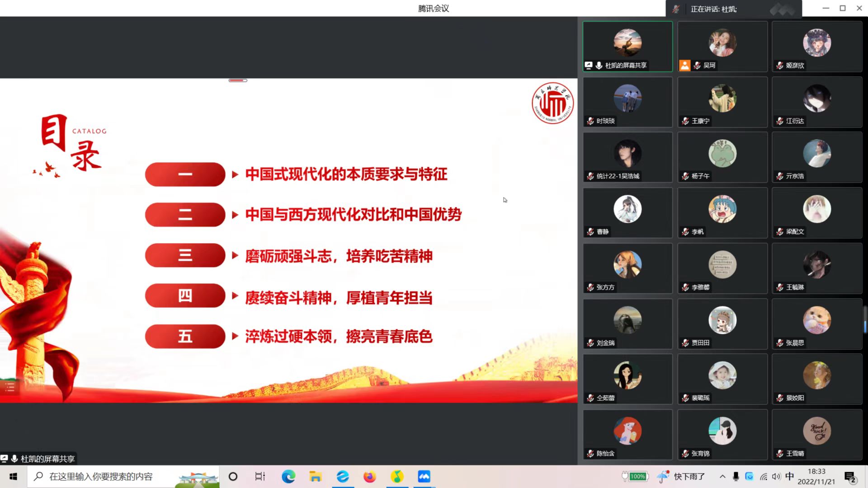The height and width of the screenshot is (488, 868).
Task: Open the weather widget 快下雨了
Action: click(683, 476)
